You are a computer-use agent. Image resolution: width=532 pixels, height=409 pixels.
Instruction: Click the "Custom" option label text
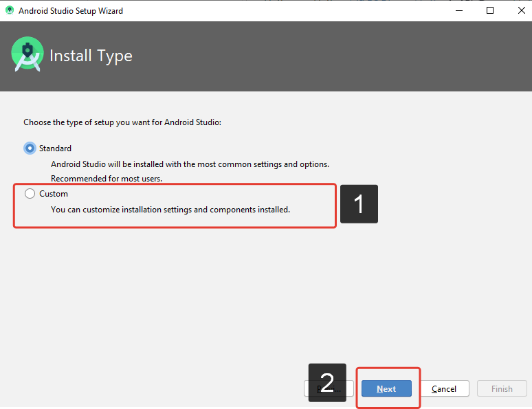[54, 194]
